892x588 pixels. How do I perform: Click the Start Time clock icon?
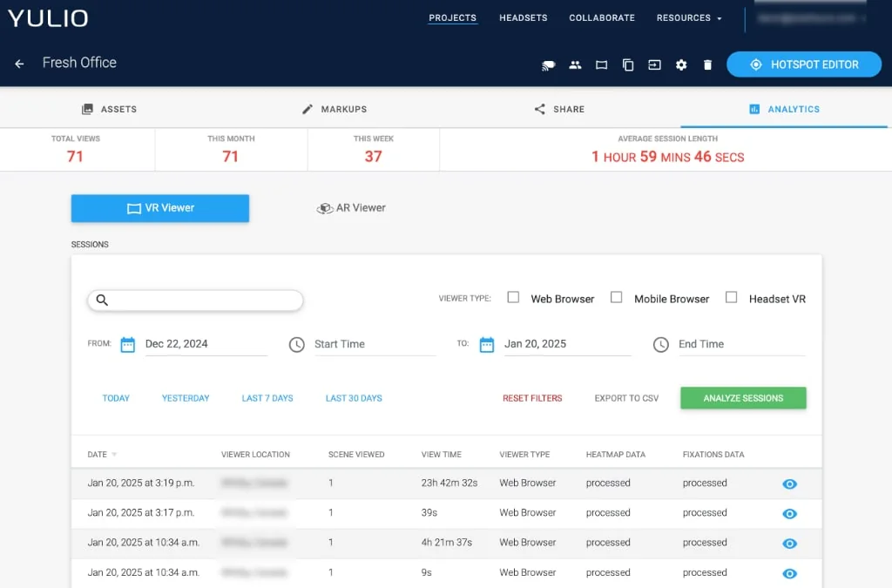(x=296, y=345)
